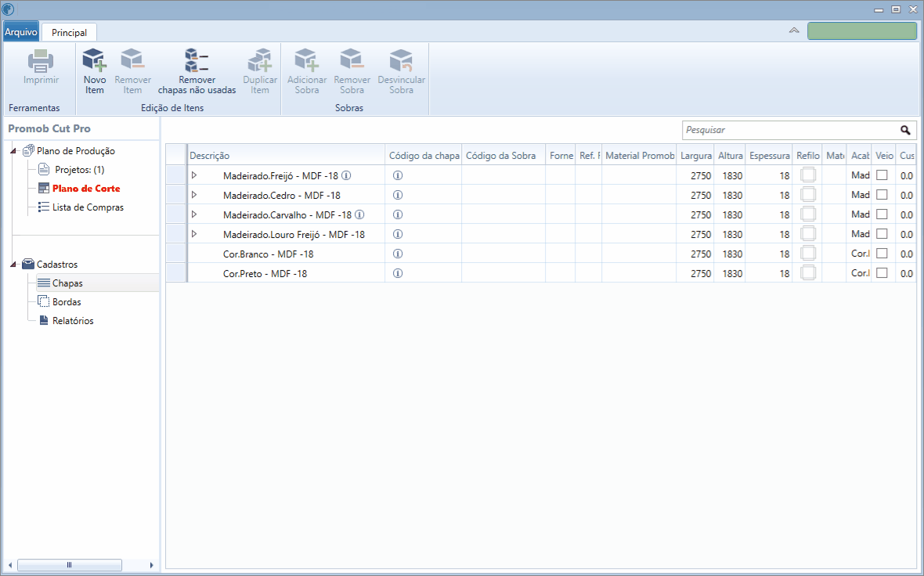
Task: Select Plano de Corte tree item
Action: 86,189
